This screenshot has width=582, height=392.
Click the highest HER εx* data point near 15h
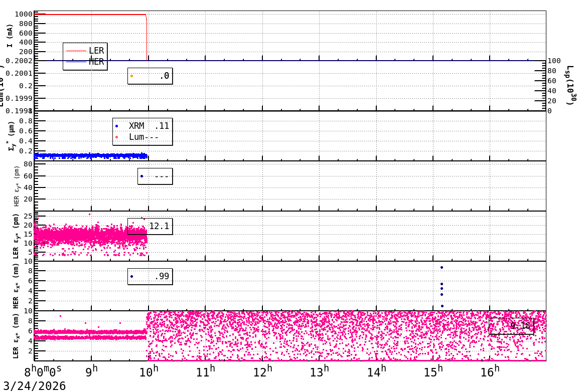click(442, 267)
